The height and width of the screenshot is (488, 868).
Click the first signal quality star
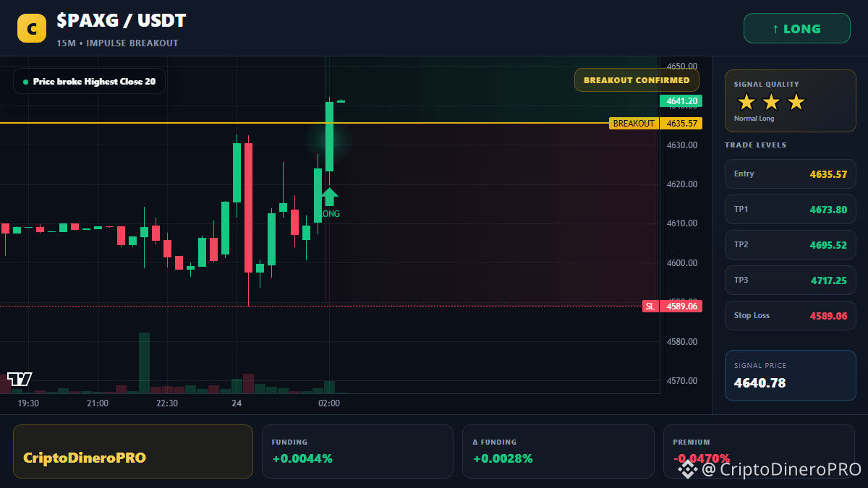746,102
